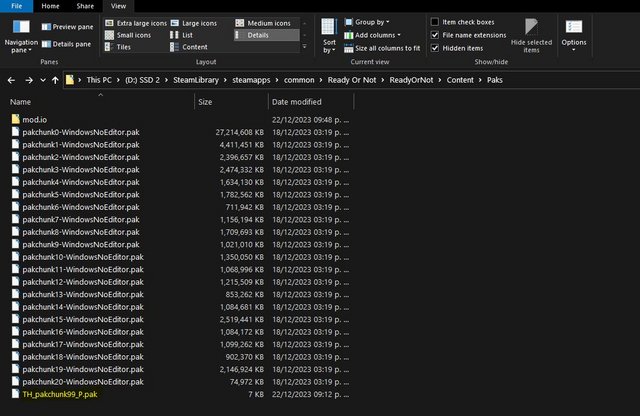The image size is (640, 416).
Task: Open the Group by dropdown
Action: tap(367, 22)
